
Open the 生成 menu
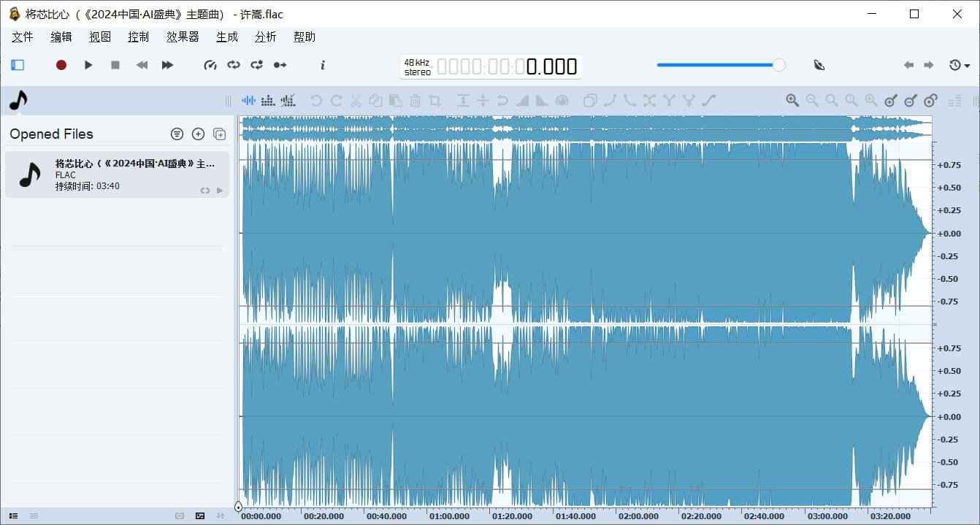click(x=227, y=37)
